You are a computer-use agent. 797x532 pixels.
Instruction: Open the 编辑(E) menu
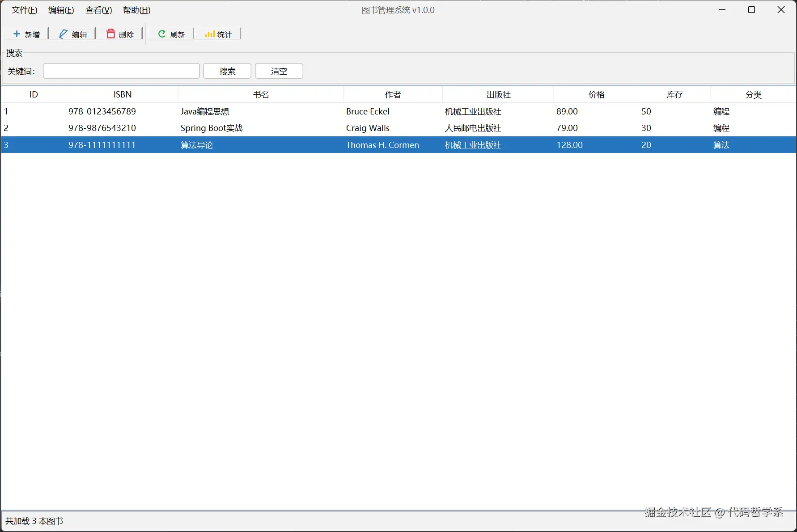click(61, 10)
